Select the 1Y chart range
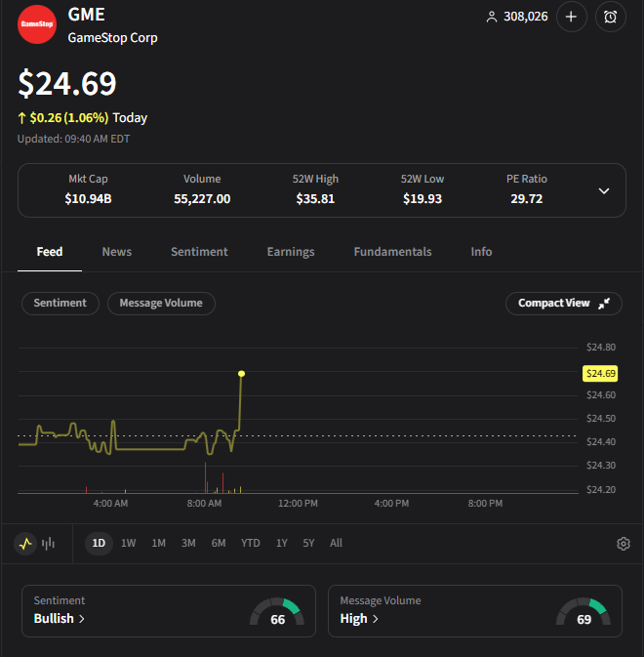The width and height of the screenshot is (644, 657). click(x=282, y=544)
